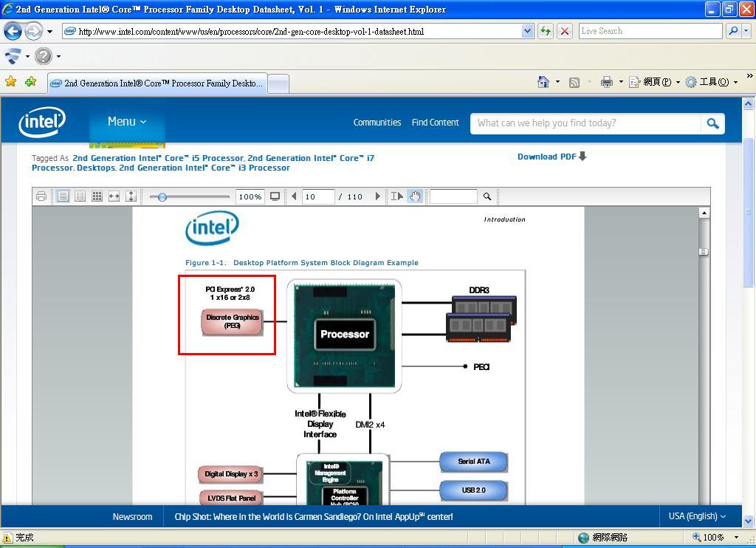Go to the next page in the viewer

point(378,196)
